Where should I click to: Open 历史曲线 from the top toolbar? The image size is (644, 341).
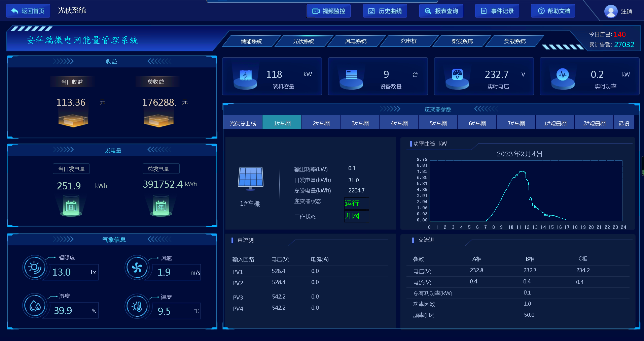(385, 11)
